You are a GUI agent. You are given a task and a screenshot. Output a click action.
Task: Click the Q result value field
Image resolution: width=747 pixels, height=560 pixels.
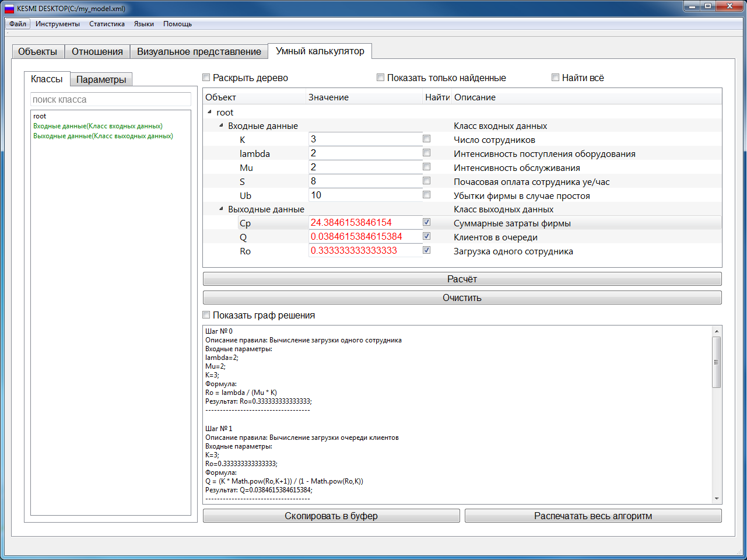coord(365,236)
